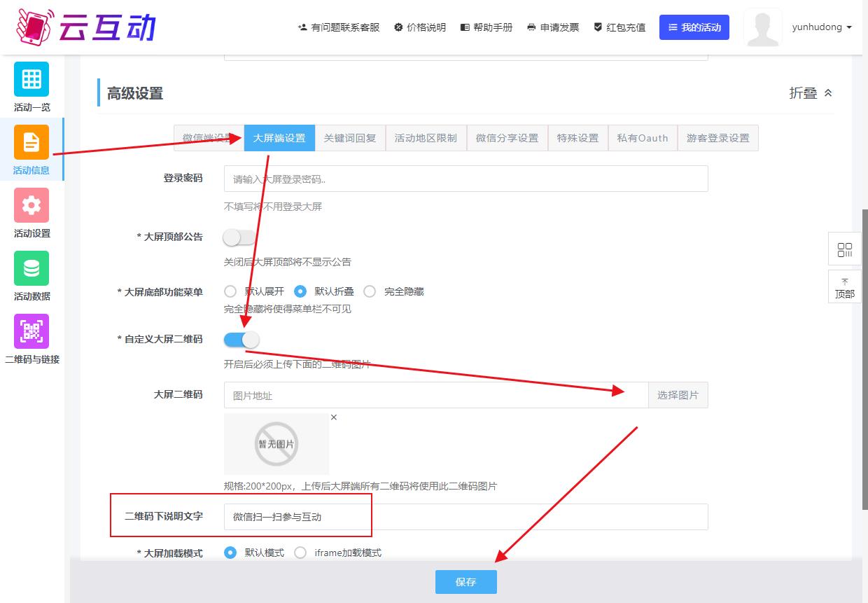
Task: Click the 暂无图片 placeholder thumbnail
Action: (276, 444)
